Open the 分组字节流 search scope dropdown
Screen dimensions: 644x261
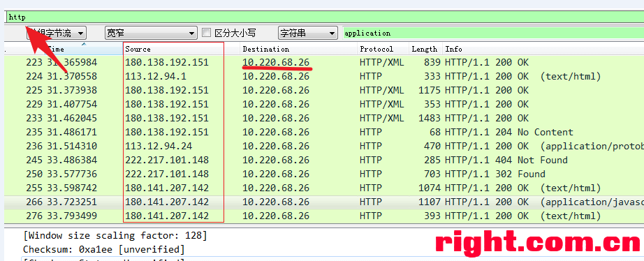[x=57, y=33]
